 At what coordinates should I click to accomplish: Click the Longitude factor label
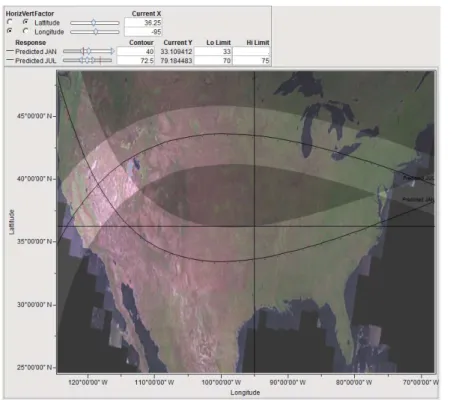pos(49,32)
